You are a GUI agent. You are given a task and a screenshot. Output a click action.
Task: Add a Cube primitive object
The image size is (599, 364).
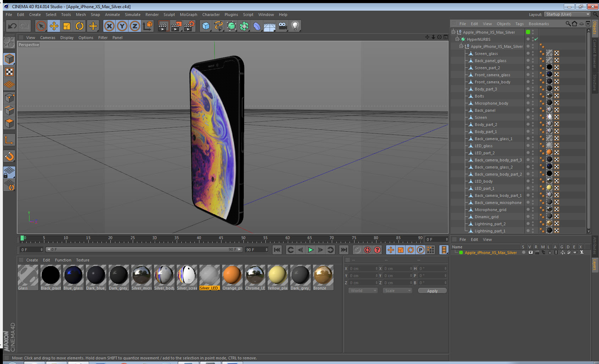pyautogui.click(x=206, y=26)
